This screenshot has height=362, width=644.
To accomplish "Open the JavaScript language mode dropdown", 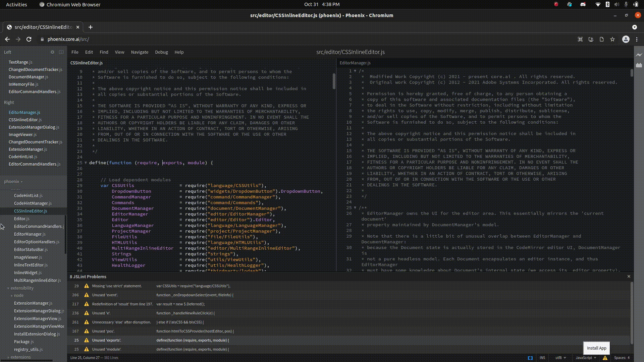I will pyautogui.click(x=585, y=358).
